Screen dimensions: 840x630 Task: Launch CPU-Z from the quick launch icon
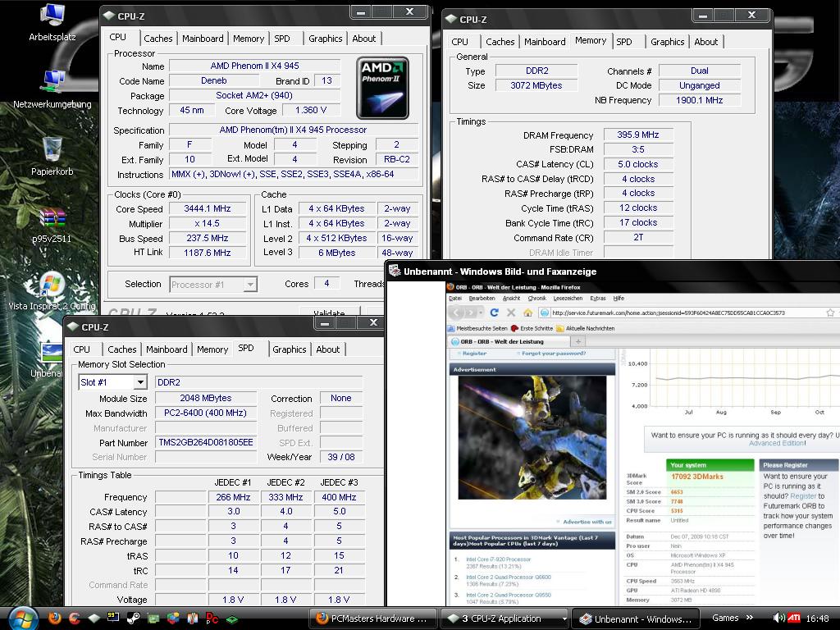94,619
